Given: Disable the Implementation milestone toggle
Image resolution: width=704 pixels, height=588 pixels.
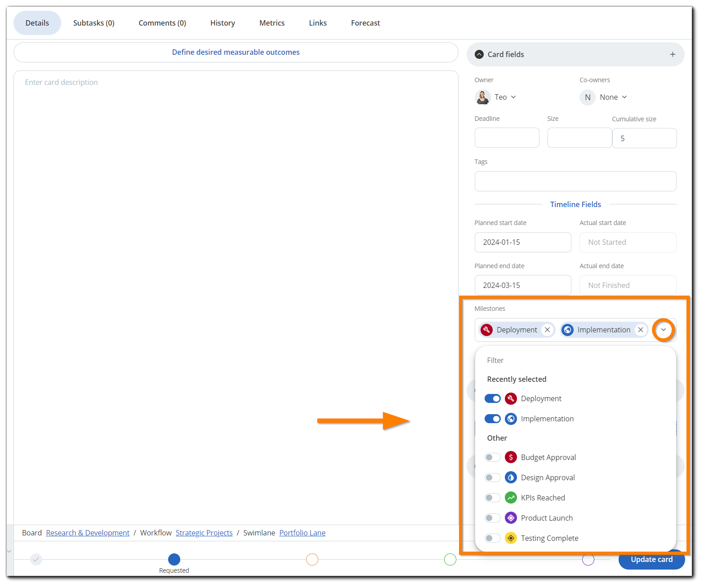Looking at the screenshot, I should (493, 419).
